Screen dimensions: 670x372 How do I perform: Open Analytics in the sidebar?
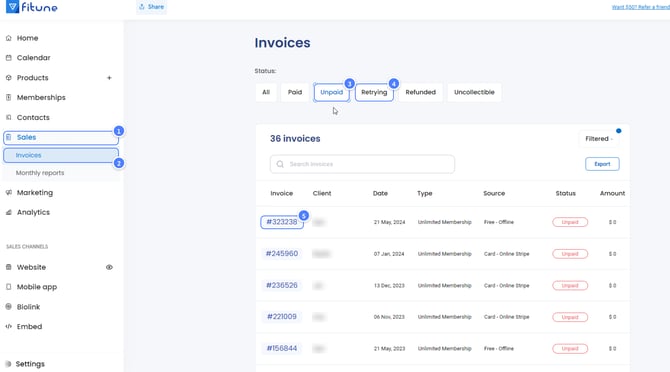click(x=33, y=212)
